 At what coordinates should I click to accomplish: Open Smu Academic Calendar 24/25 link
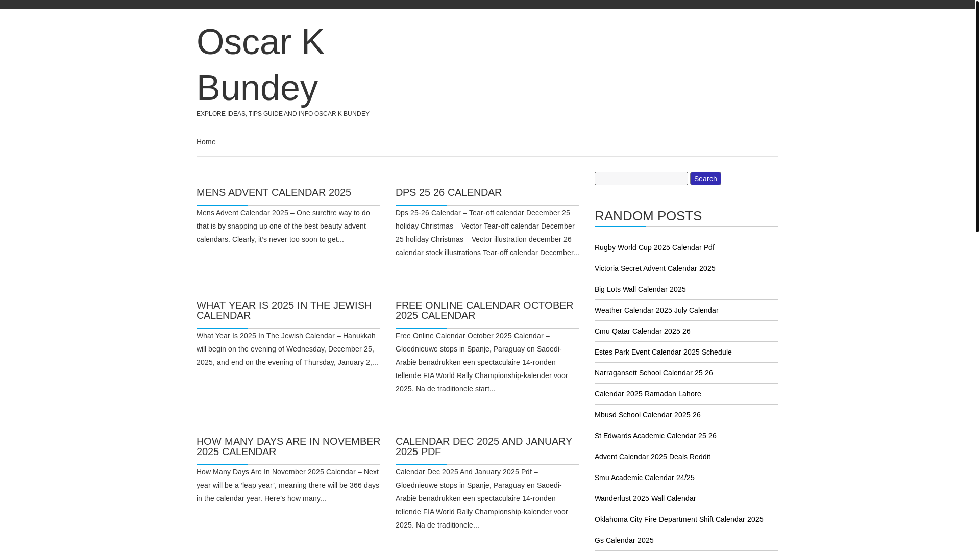point(645,478)
